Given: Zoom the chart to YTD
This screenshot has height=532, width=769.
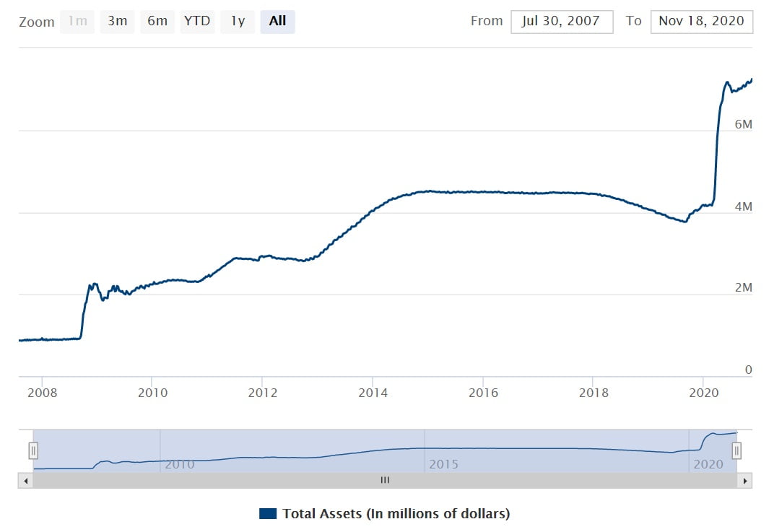Looking at the screenshot, I should (x=197, y=21).
